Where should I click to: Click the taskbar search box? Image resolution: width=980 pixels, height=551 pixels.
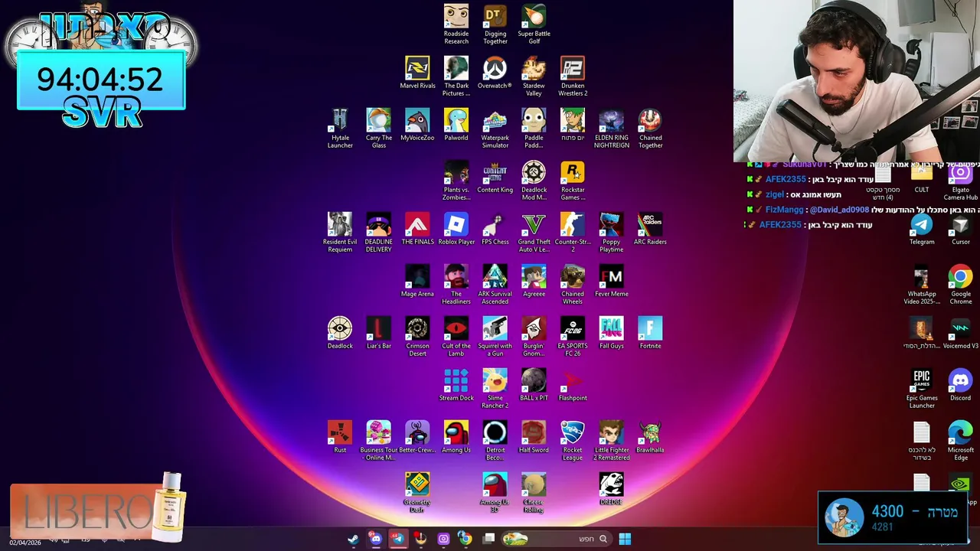pyautogui.click(x=556, y=539)
